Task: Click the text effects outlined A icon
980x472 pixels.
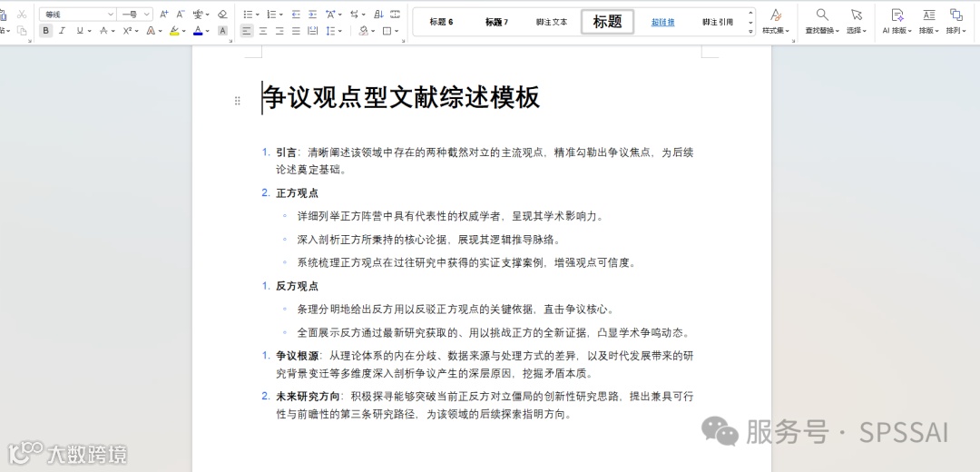Action: tap(151, 31)
